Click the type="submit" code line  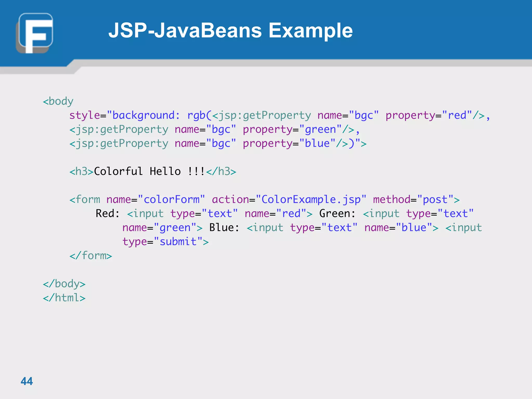(166, 241)
